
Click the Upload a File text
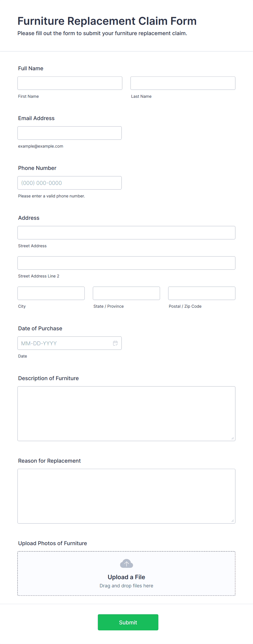click(x=126, y=577)
